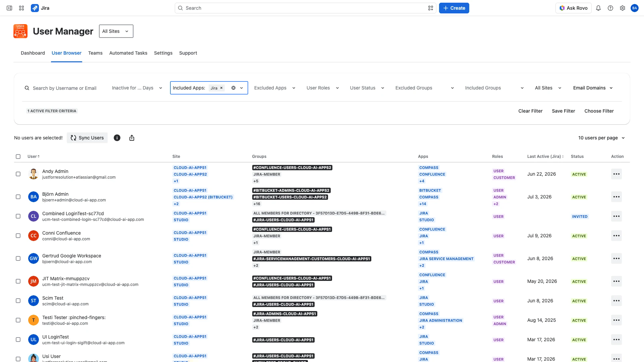Tick the JIT Matrix-mmuppzcv checkbox

click(x=18, y=281)
